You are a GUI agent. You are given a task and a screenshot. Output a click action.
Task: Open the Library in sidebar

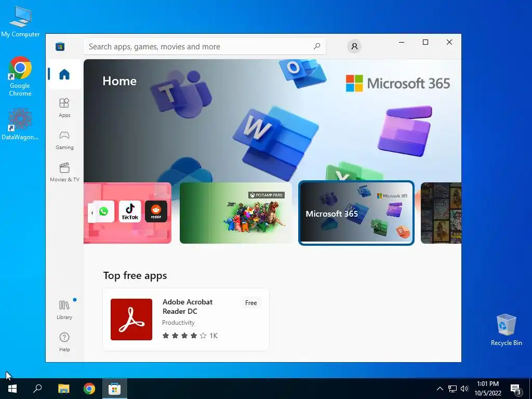pos(64,310)
